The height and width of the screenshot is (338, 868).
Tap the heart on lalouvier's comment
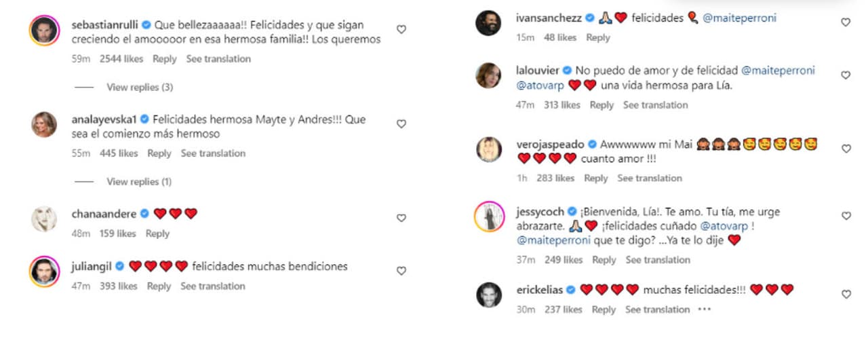pyautogui.click(x=845, y=75)
